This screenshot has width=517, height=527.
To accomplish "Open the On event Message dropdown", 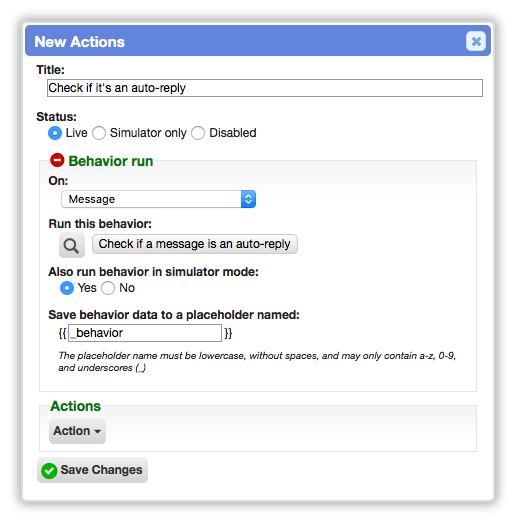I will 158,199.
